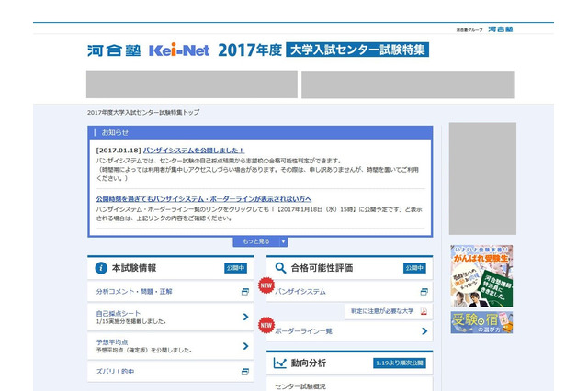Open the Kei-Net logo link

coord(179,50)
